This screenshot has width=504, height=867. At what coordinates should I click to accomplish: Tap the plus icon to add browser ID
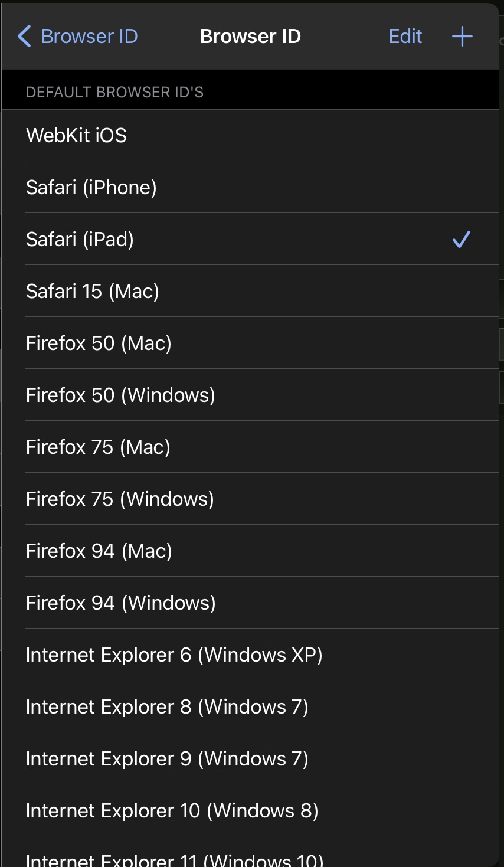(x=462, y=37)
